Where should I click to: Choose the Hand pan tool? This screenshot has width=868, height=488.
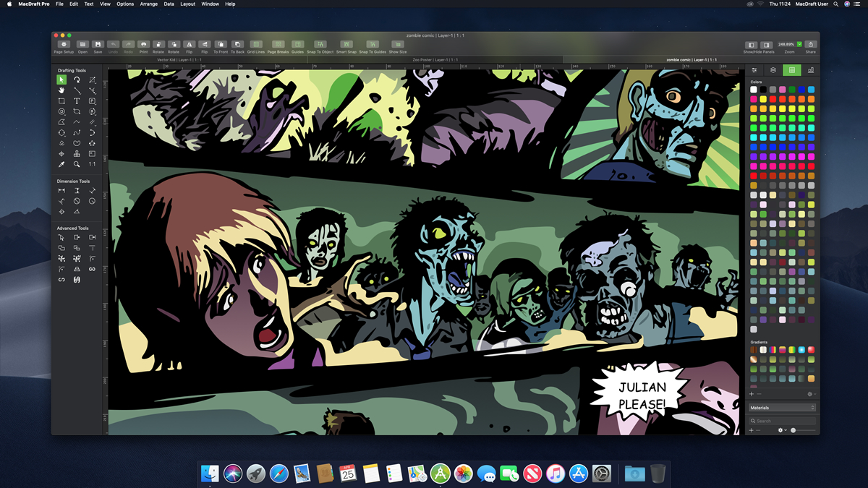(61, 90)
